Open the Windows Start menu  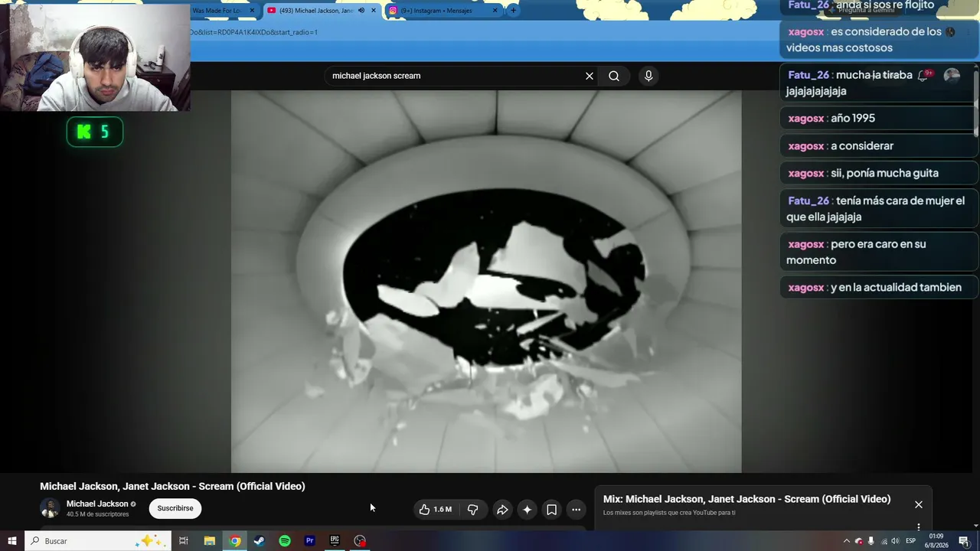(x=12, y=541)
